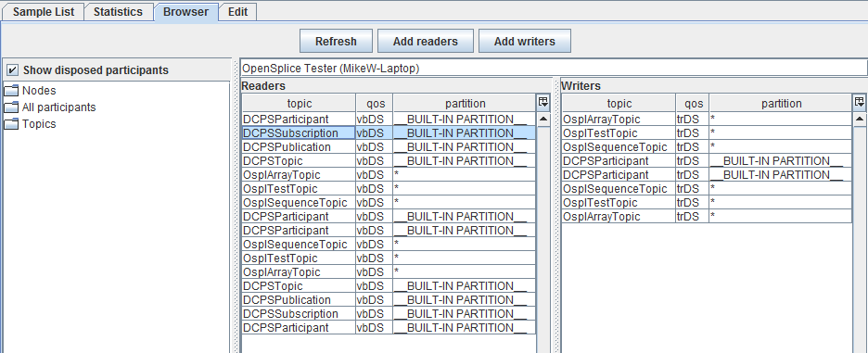Click the Nodes folder icon

pos(12,90)
